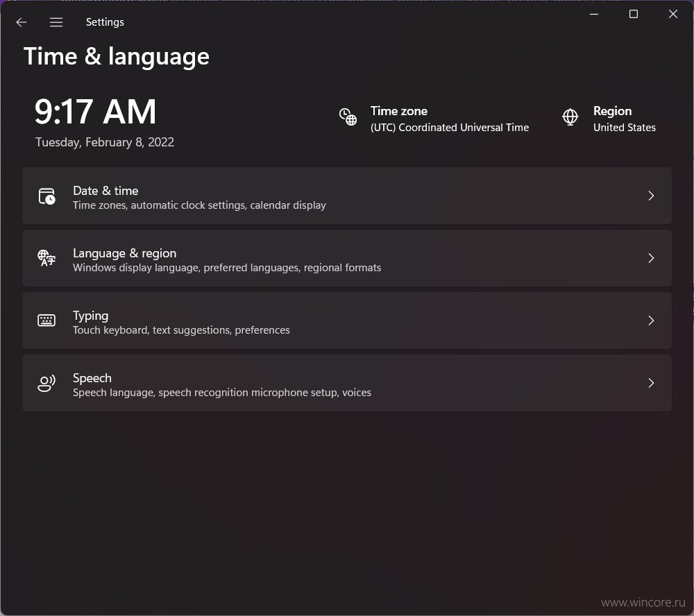The height and width of the screenshot is (616, 694).
Task: Click the date Tuesday, February 8, 2022
Action: pos(105,142)
